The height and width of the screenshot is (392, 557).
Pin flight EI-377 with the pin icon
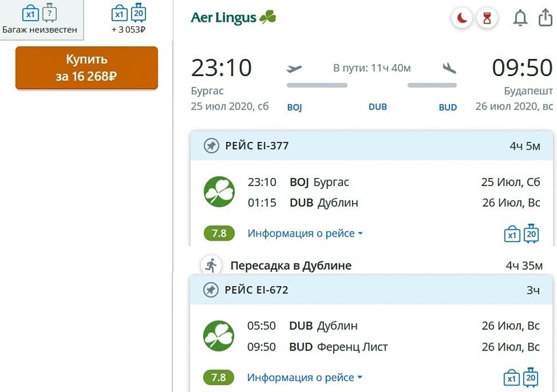click(211, 145)
